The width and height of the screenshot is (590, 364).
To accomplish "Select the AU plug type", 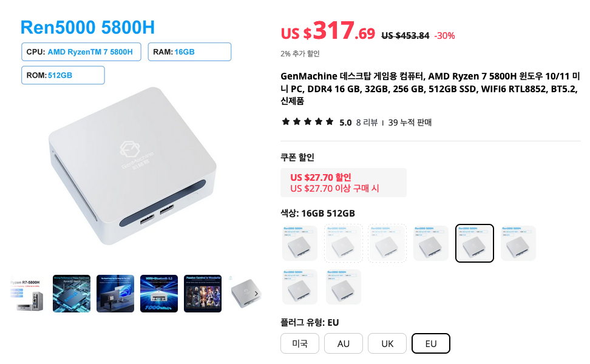I will 344,343.
